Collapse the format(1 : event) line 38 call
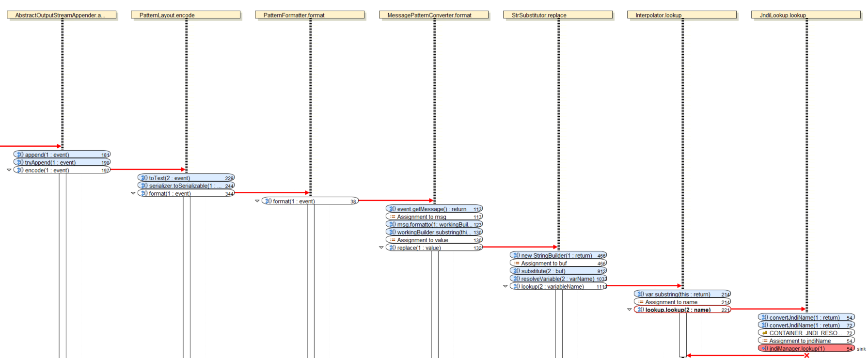 coord(257,201)
